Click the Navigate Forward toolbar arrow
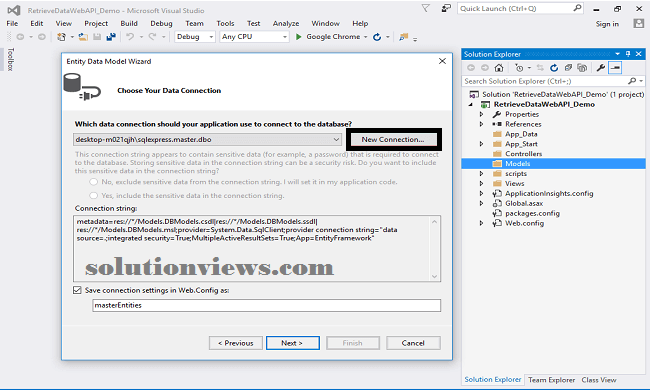Image resolution: width=652 pixels, height=390 pixels. (x=42, y=37)
